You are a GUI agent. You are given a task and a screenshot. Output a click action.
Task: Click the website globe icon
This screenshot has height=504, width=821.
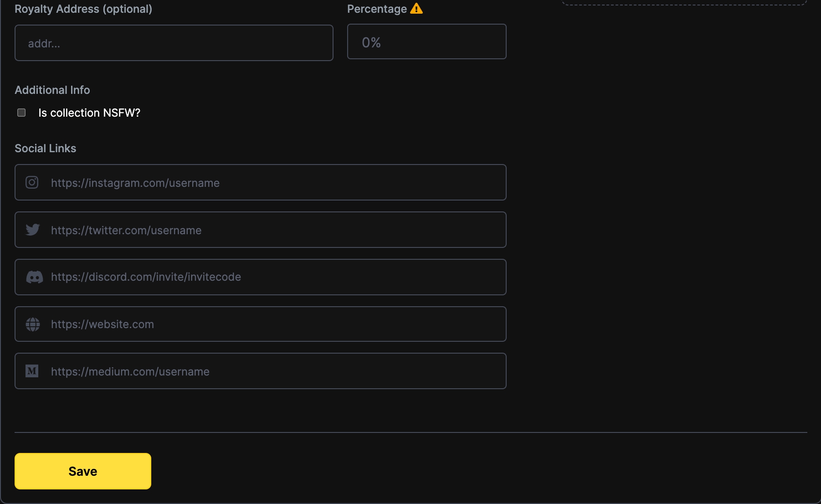pyautogui.click(x=32, y=324)
